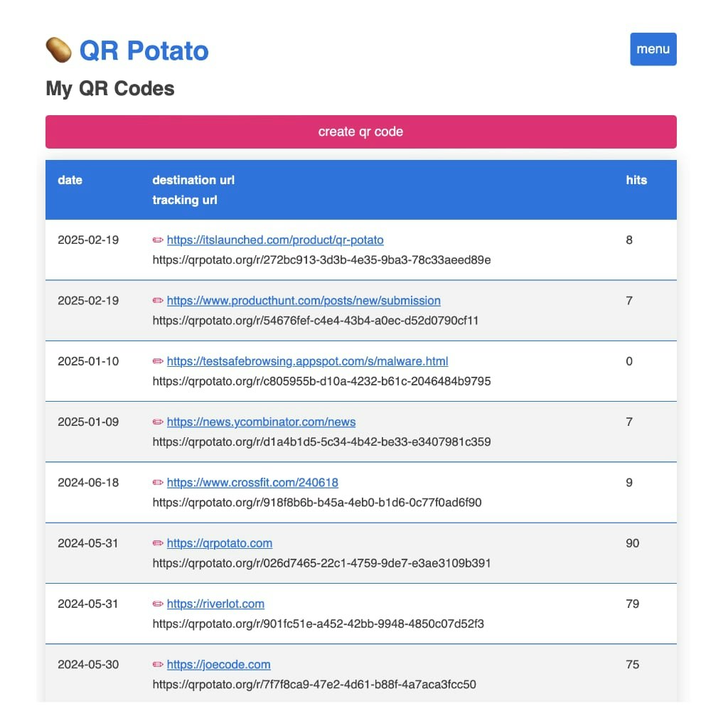Viewport: 728px width, 728px height.
Task: Open the https://joecode.com link
Action: 218,665
